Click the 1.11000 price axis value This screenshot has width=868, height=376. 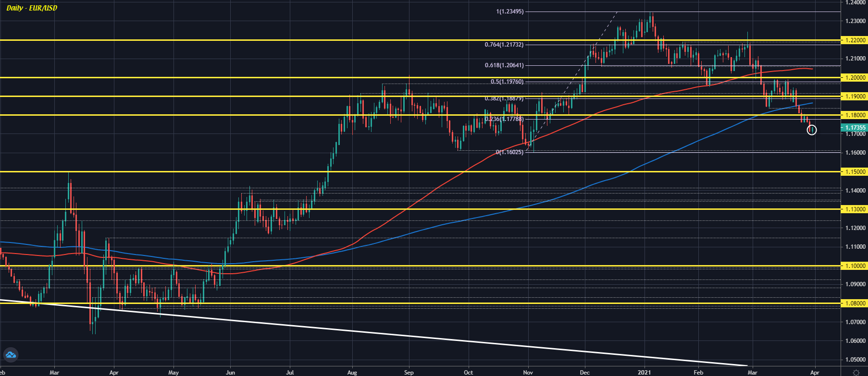[855, 247]
